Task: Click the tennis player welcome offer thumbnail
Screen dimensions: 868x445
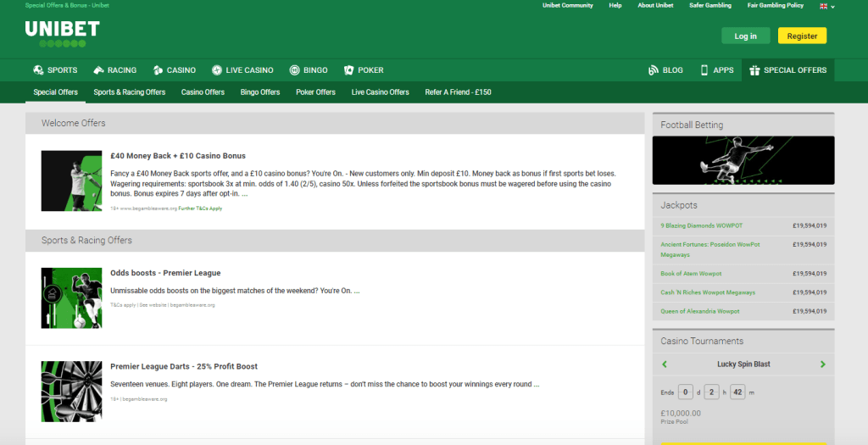Action: coord(71,181)
